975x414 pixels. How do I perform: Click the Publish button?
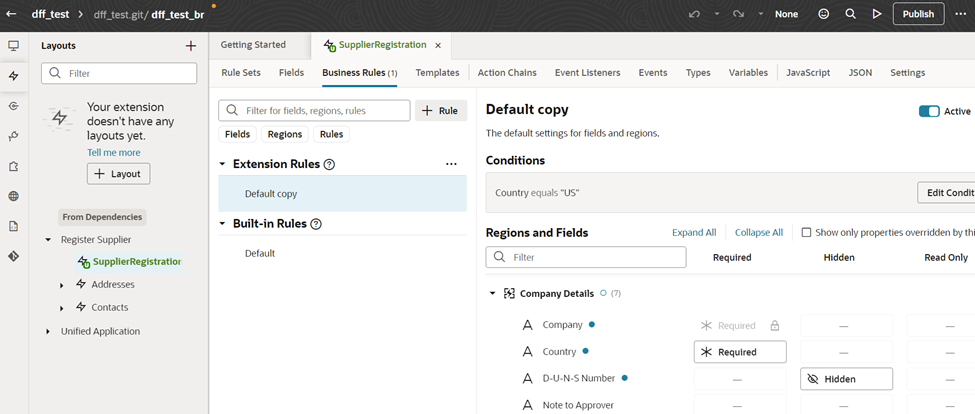tap(918, 14)
